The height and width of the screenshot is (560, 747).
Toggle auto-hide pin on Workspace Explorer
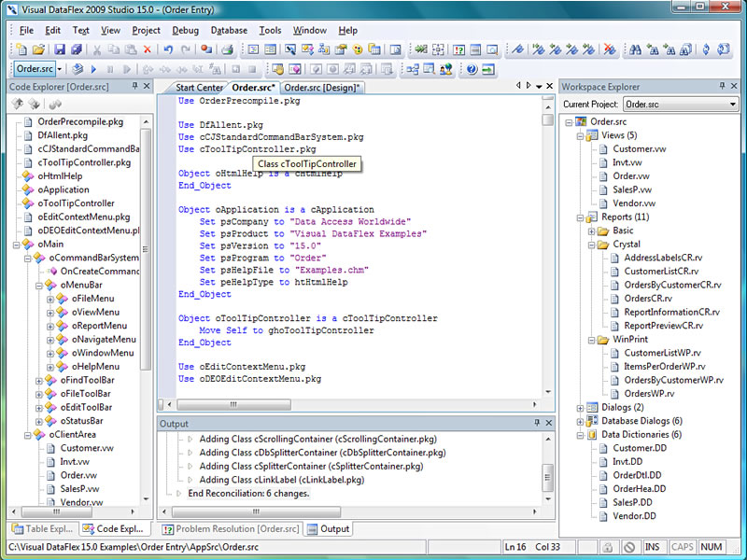722,87
